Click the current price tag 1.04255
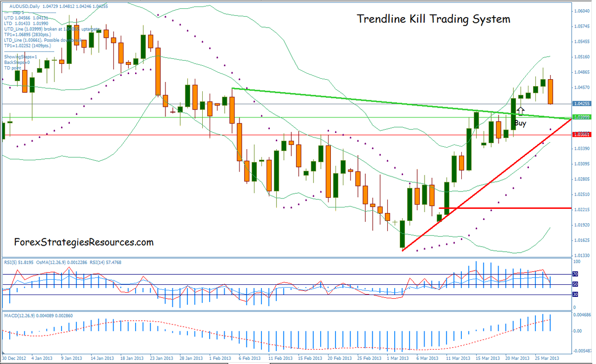The height and width of the screenshot is (364, 596). (x=582, y=103)
